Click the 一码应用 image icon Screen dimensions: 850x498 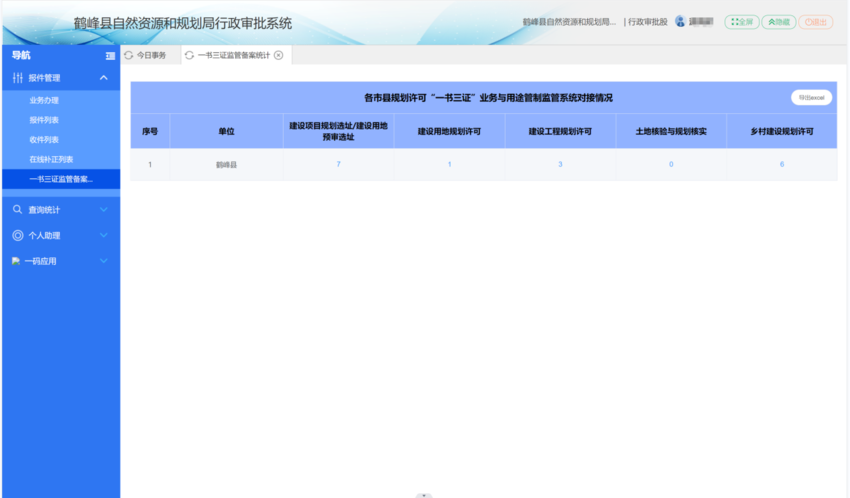[16, 261]
